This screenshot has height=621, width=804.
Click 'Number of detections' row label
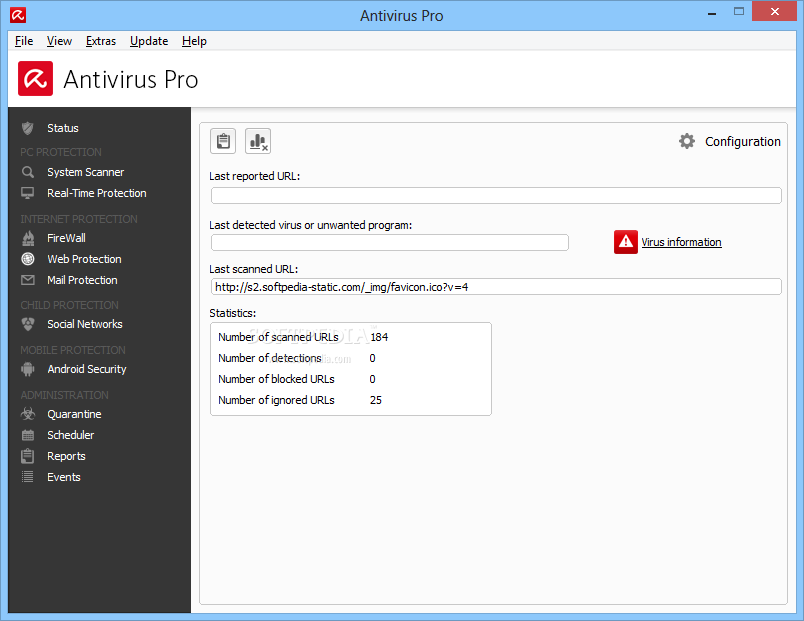tap(270, 358)
